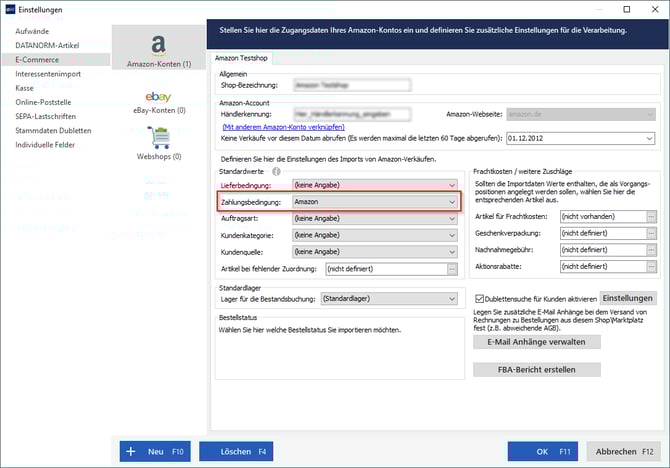Open the Amazon-Webseite dropdown

click(x=581, y=115)
